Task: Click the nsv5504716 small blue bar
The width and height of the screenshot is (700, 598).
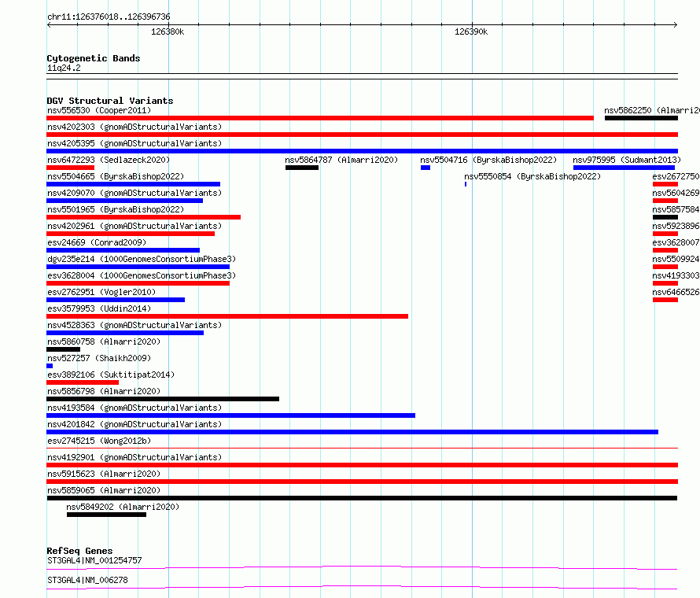Action: point(426,168)
